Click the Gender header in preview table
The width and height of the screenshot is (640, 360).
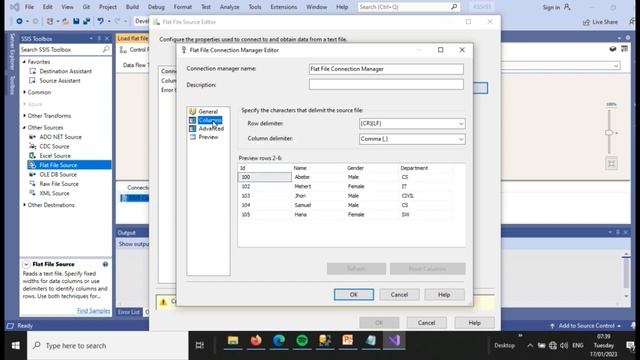tap(355, 168)
